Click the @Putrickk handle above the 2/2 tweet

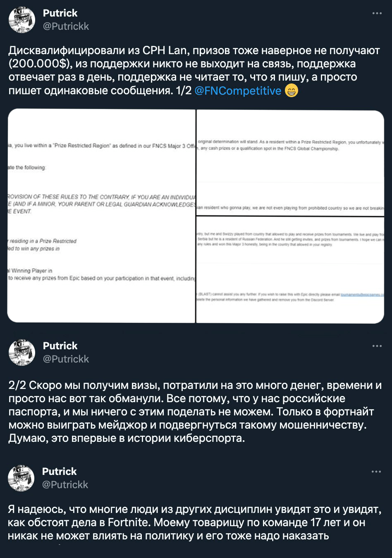click(66, 359)
